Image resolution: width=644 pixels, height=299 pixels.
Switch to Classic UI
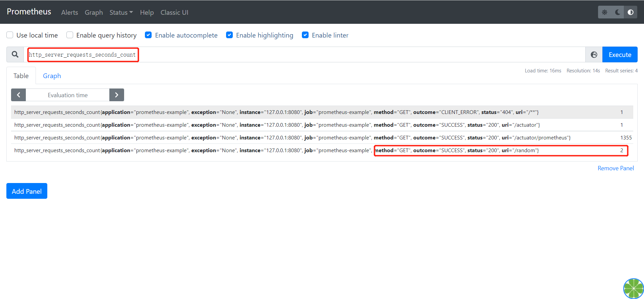tap(174, 12)
